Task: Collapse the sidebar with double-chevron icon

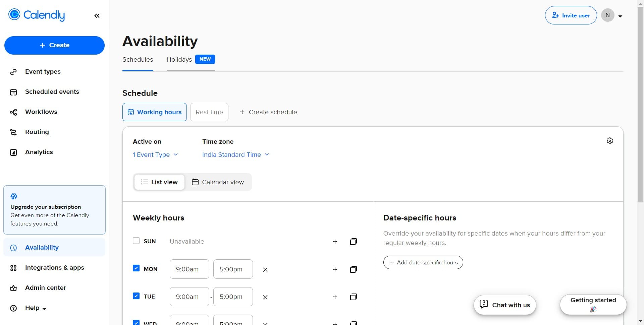Action: [x=97, y=16]
